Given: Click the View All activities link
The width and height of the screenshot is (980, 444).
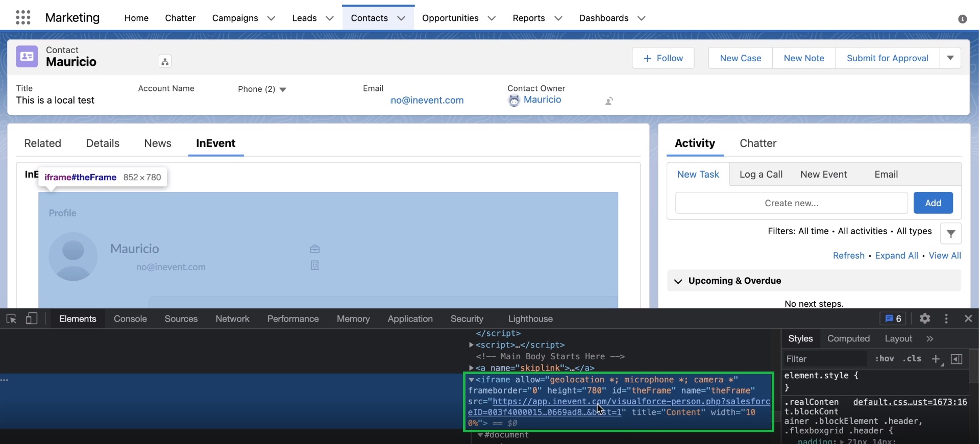Looking at the screenshot, I should pyautogui.click(x=945, y=256).
